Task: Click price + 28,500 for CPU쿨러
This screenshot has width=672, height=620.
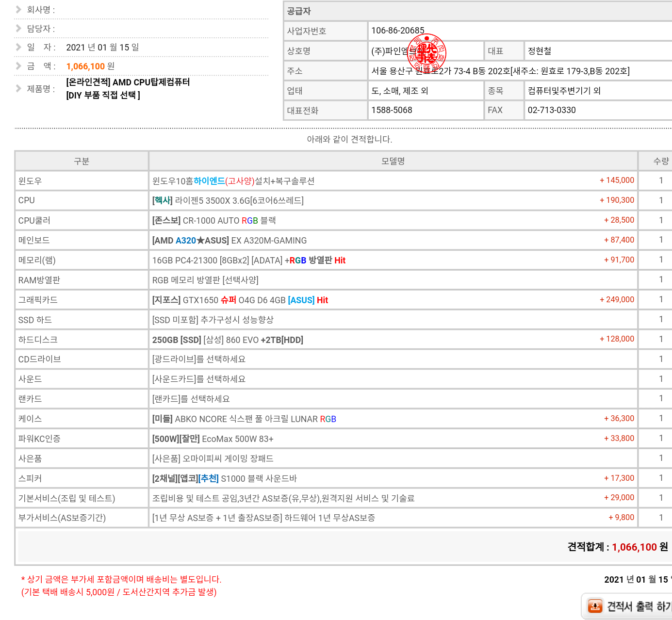Action: pyautogui.click(x=619, y=220)
